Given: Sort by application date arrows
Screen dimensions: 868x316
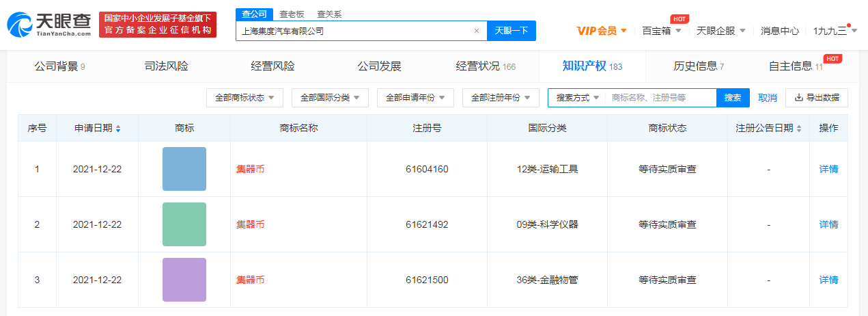Looking at the screenshot, I should click(x=118, y=129).
